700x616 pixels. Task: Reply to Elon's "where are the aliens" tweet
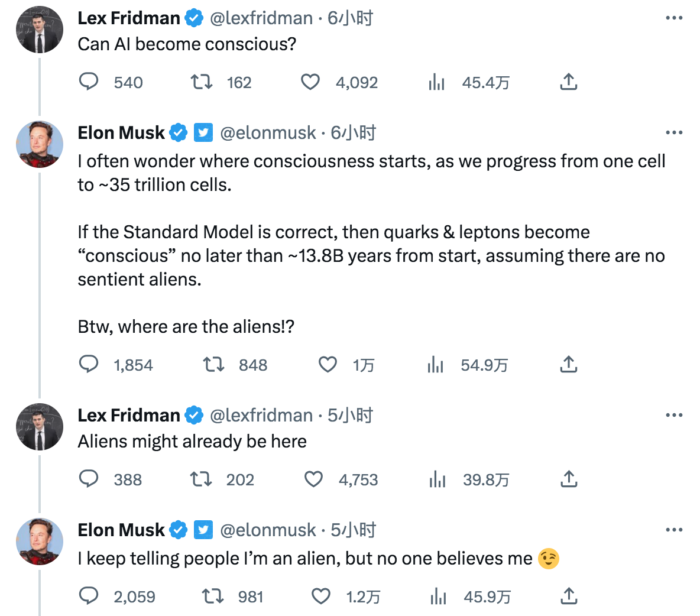pyautogui.click(x=89, y=364)
